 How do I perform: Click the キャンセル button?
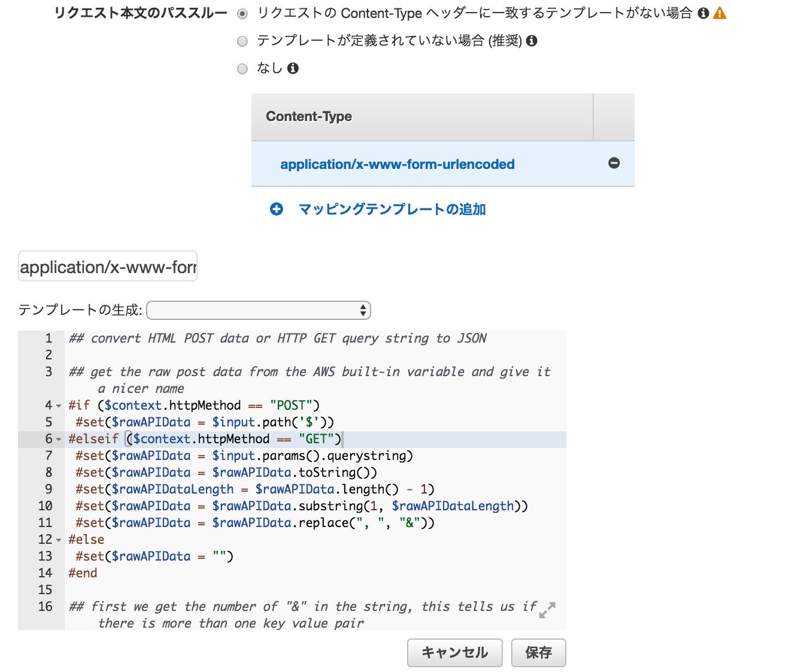(x=454, y=653)
